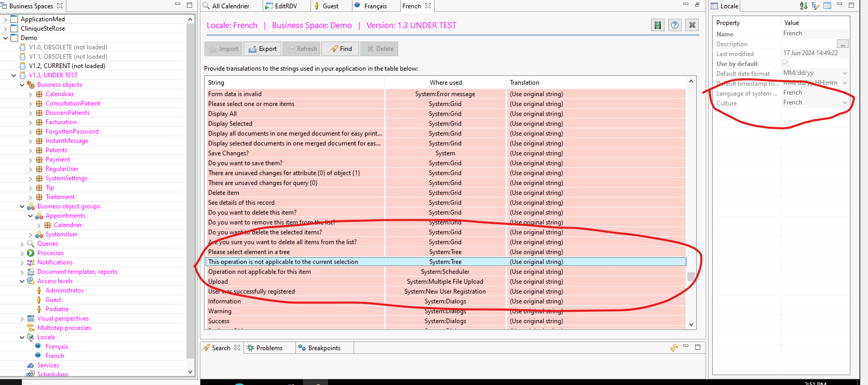Click the Business objects node icon
Viewport: 868px width, 385px height.
click(x=31, y=85)
